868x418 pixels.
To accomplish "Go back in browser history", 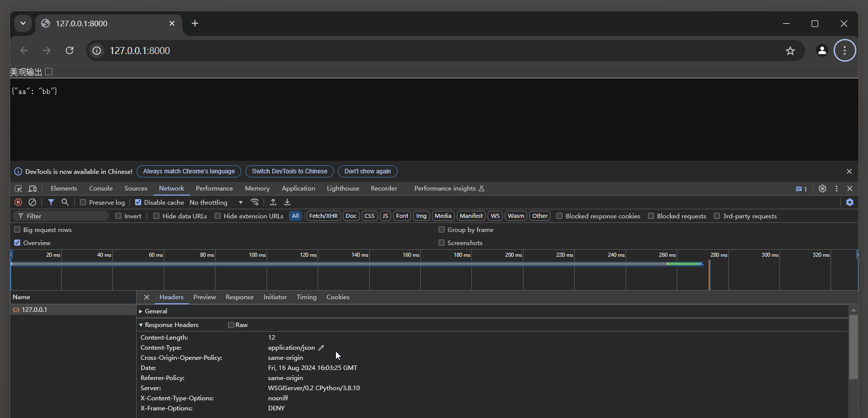I will tap(24, 51).
